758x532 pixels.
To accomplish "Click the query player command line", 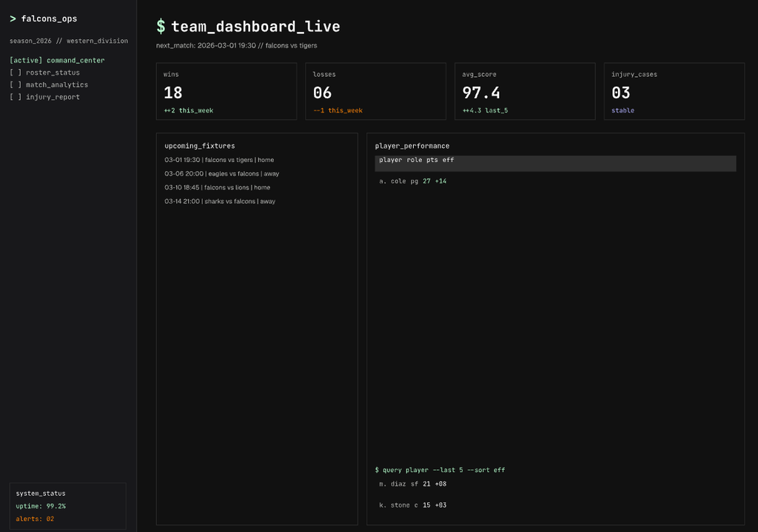I will pos(440,470).
